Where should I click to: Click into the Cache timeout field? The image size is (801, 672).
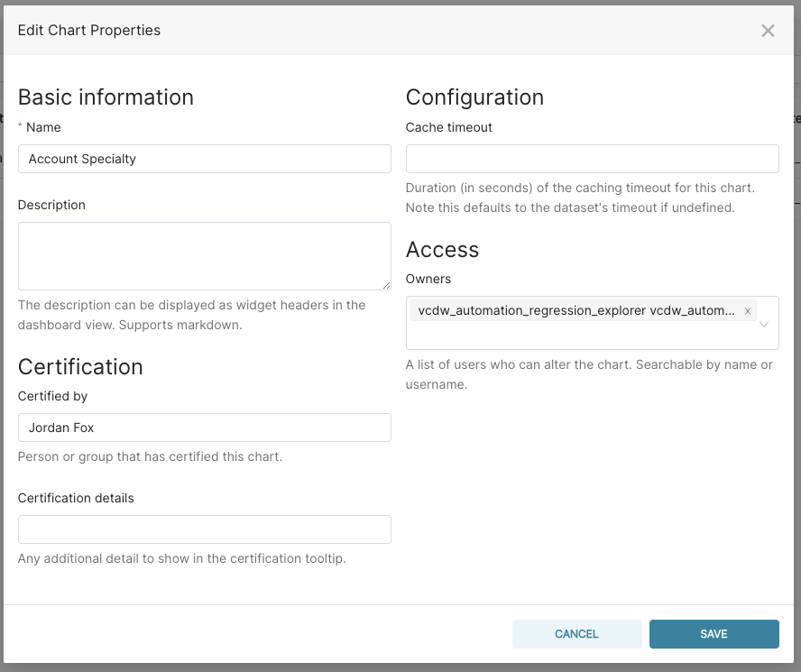point(592,159)
